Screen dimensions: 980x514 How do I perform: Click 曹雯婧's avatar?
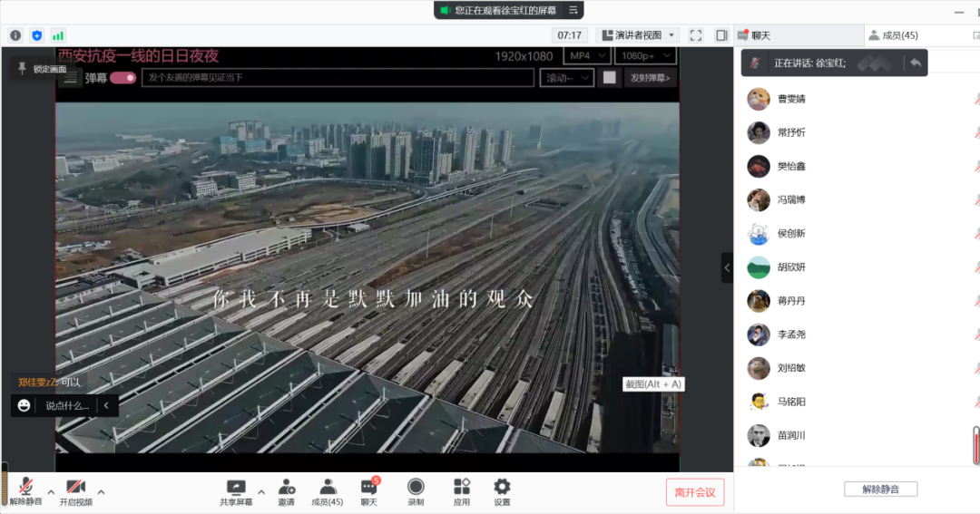point(758,99)
